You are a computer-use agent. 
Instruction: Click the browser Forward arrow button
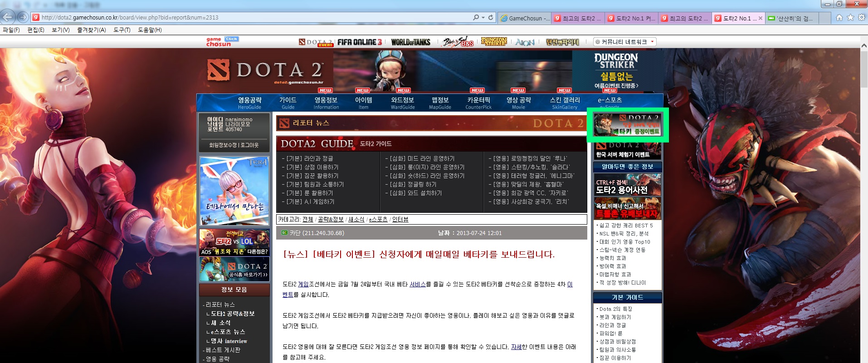tap(23, 17)
